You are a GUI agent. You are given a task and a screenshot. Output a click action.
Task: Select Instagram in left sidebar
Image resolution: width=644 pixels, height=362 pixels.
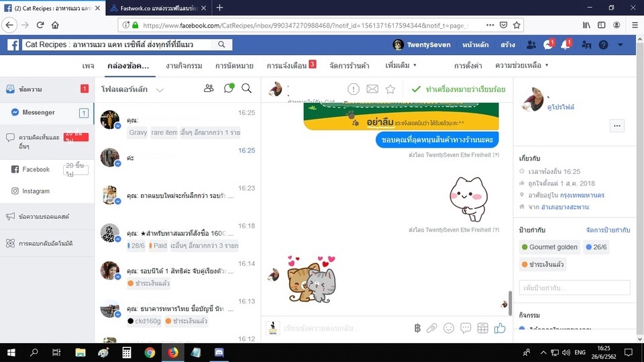tap(47, 191)
